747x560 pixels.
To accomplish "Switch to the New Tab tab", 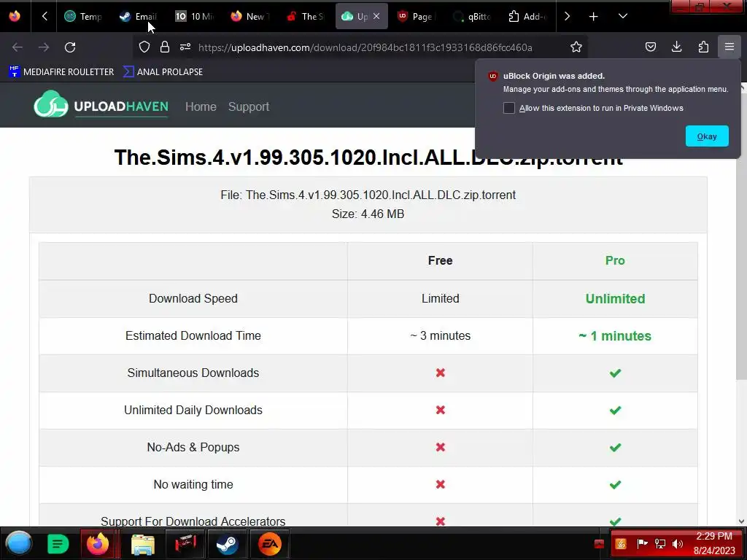I will click(249, 16).
